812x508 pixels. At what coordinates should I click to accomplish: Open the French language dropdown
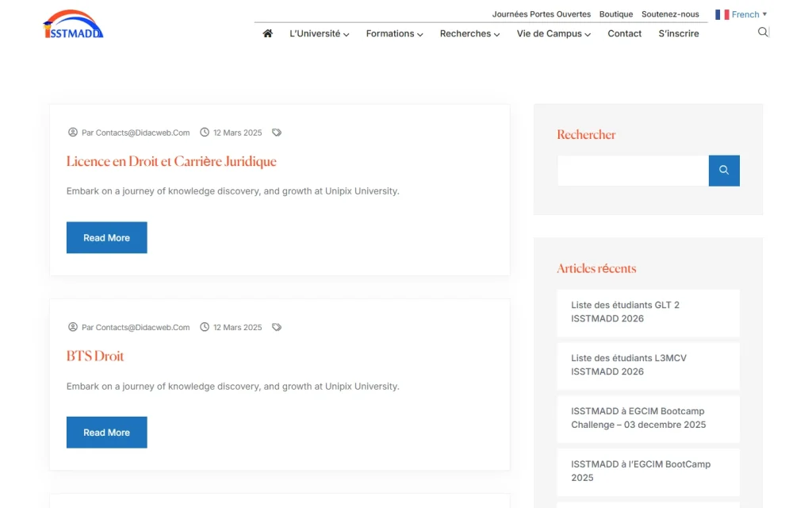click(x=741, y=14)
